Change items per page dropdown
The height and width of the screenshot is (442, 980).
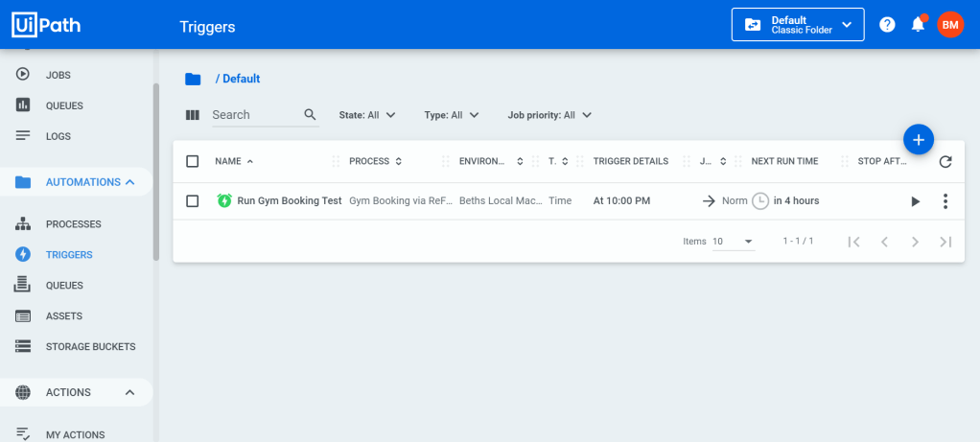tap(734, 242)
